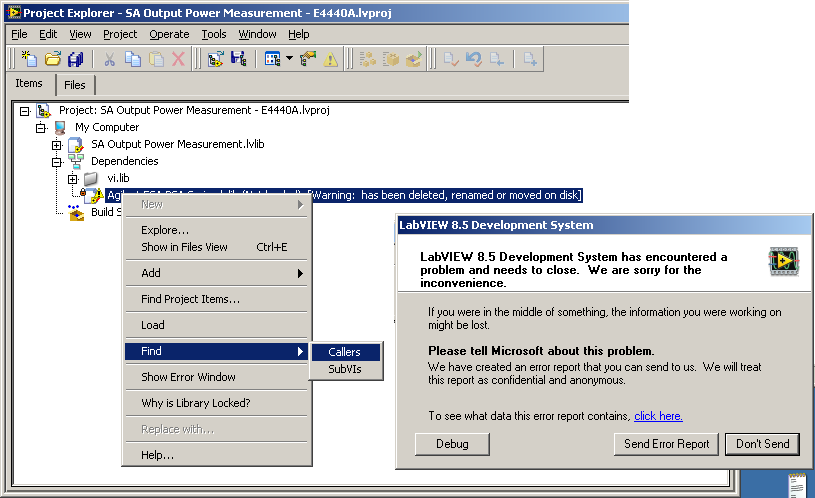Screen dimensions: 815x498
Task: Open the Project menu
Action: 120,34
